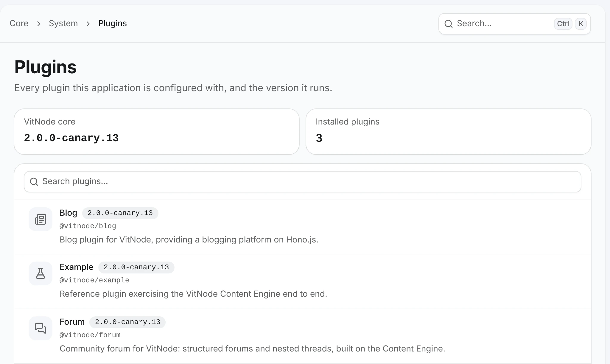Open the Core breadcrumb link
This screenshot has width=610, height=364.
[x=19, y=24]
